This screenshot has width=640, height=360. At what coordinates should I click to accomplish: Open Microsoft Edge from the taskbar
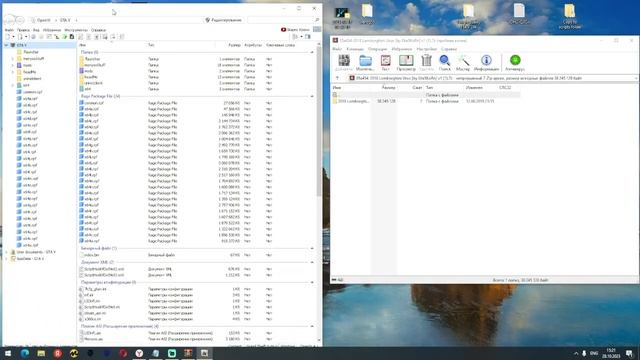[25, 353]
